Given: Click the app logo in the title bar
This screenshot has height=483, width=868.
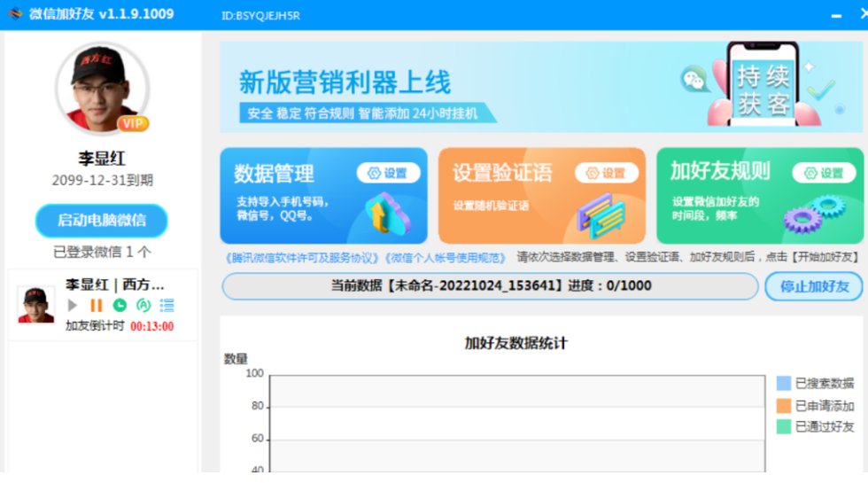Looking at the screenshot, I should pyautogui.click(x=15, y=14).
